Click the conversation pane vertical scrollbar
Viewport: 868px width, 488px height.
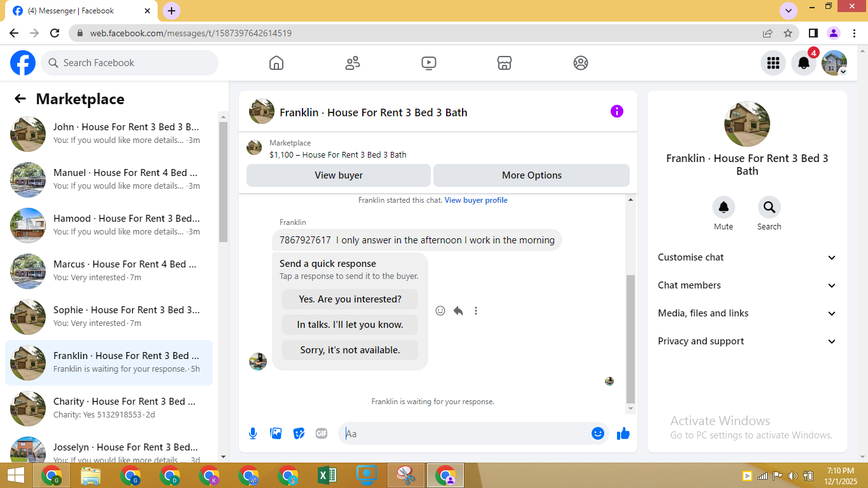point(630,339)
